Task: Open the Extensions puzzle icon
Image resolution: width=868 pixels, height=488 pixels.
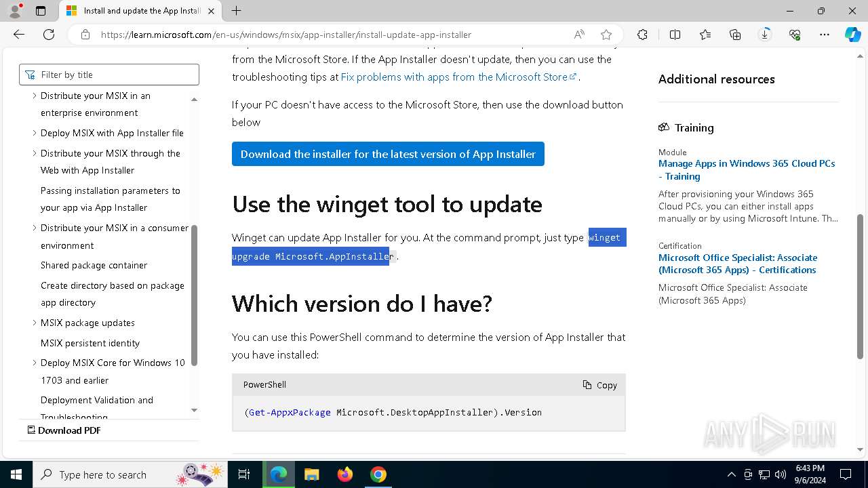Action: pyautogui.click(x=642, y=35)
